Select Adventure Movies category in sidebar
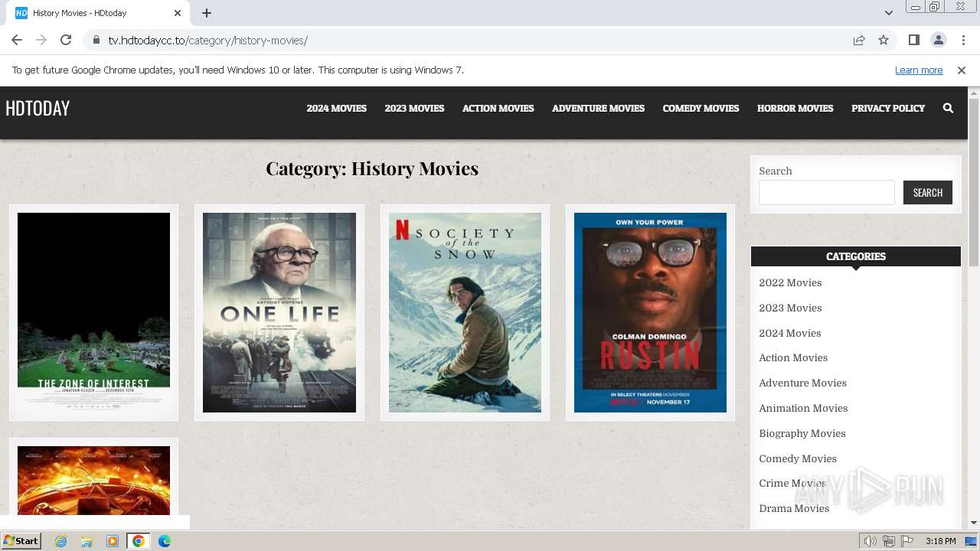Viewport: 980px width, 551px height. click(802, 383)
